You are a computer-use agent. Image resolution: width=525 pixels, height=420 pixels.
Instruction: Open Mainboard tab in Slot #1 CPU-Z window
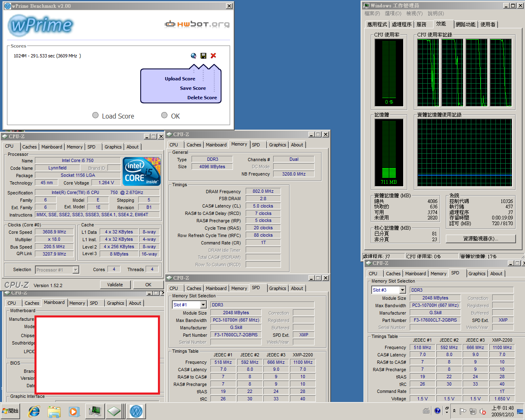tap(216, 288)
